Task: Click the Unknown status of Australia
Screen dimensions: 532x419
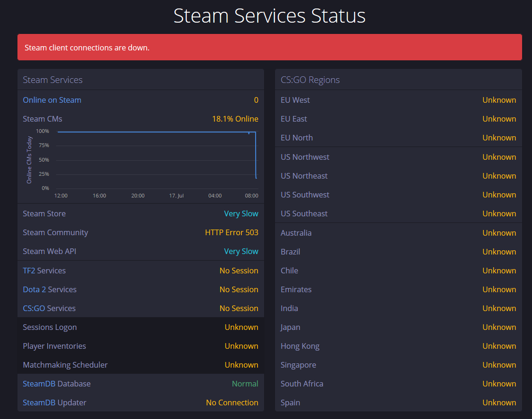Action: [499, 233]
